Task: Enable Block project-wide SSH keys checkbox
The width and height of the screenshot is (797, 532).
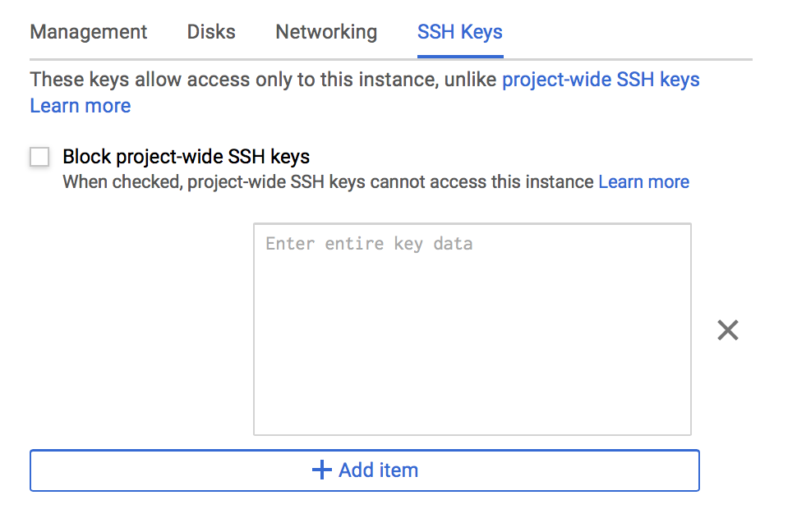Action: click(39, 156)
